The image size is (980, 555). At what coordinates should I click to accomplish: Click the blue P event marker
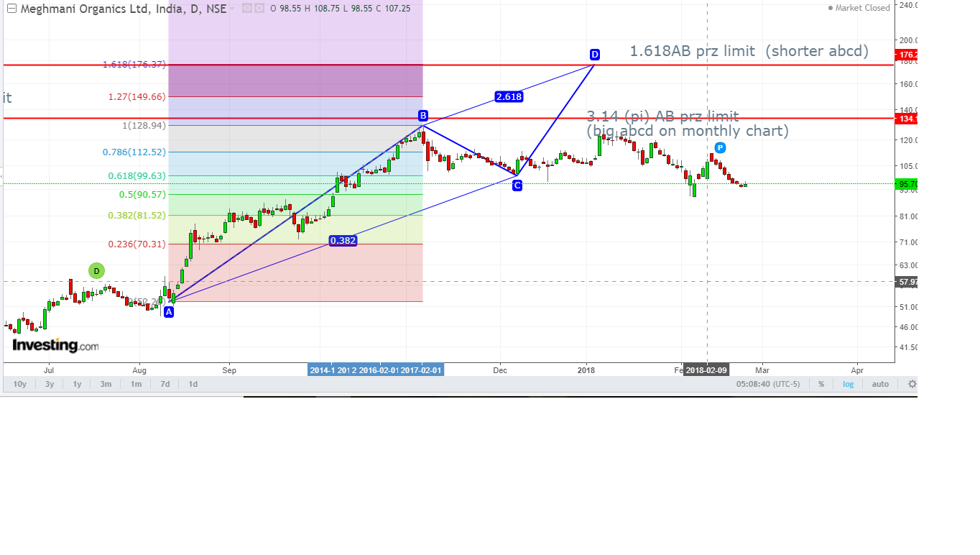tap(720, 147)
